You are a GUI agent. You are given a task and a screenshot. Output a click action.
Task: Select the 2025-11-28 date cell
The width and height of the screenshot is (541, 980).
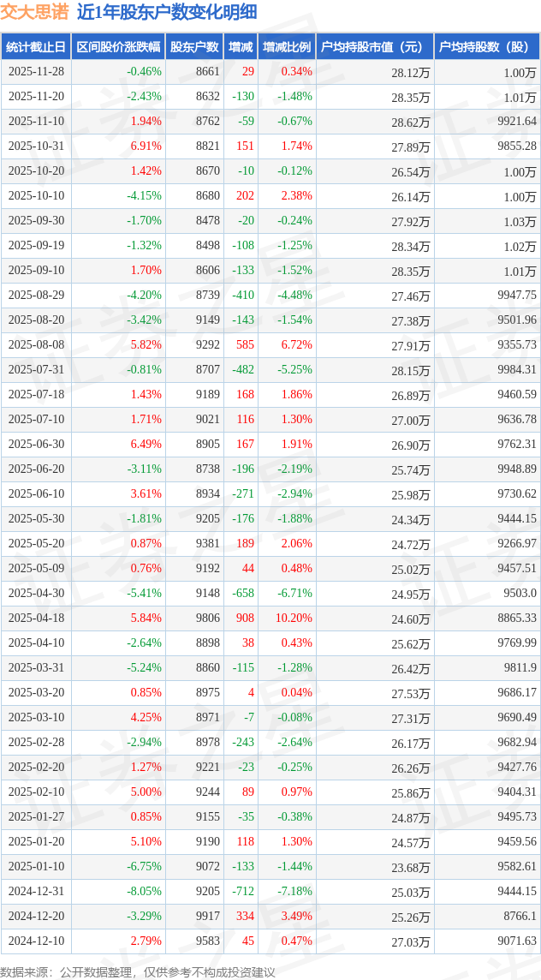pyautogui.click(x=36, y=72)
